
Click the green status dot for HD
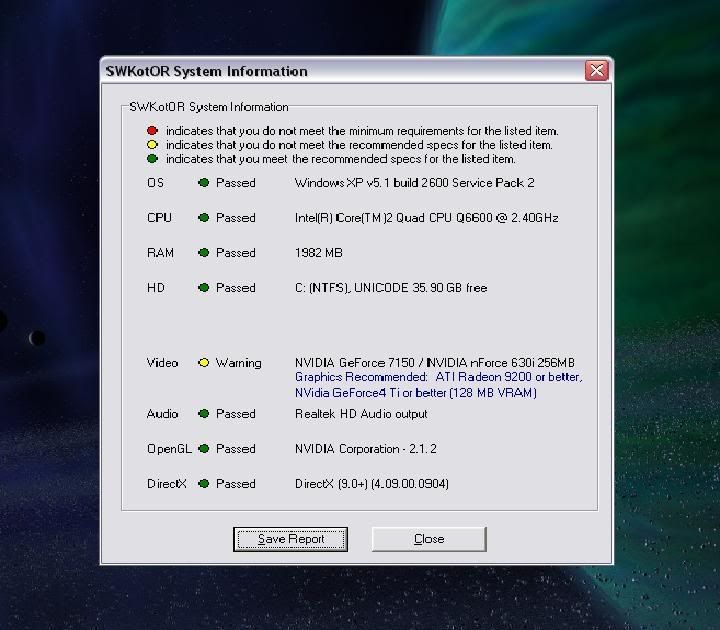click(x=203, y=288)
